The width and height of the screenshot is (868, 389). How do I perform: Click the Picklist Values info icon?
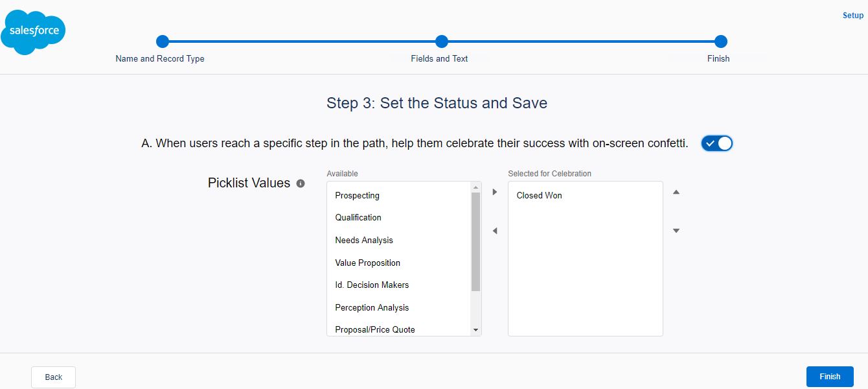tap(300, 183)
